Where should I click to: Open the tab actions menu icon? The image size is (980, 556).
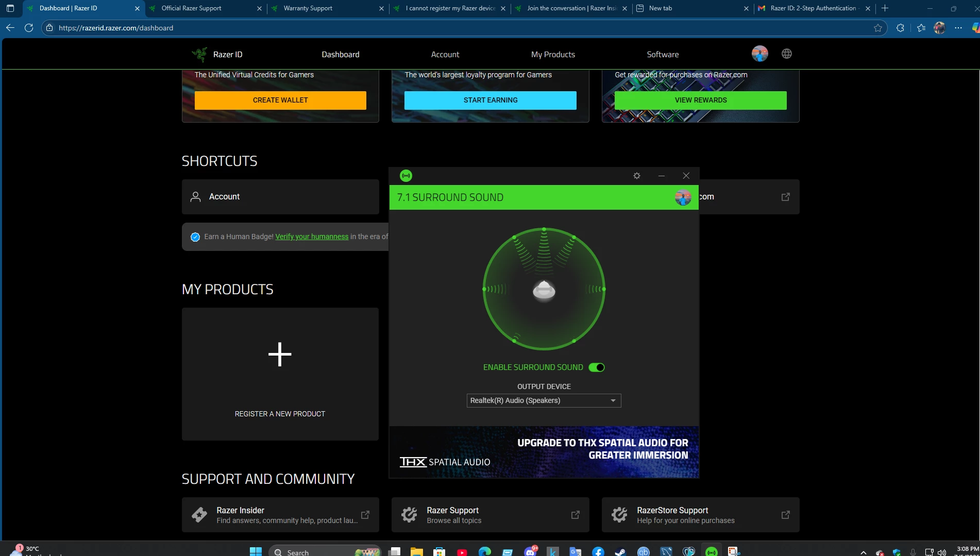pyautogui.click(x=10, y=8)
